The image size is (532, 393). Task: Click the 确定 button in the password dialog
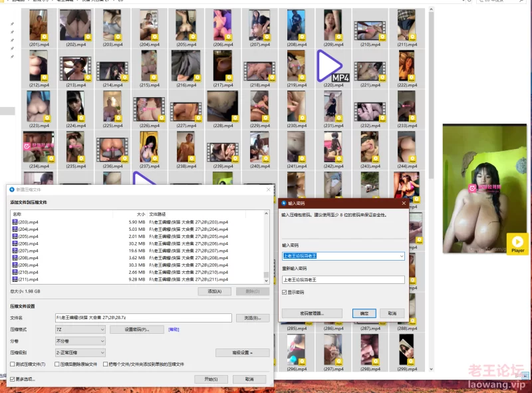point(364,313)
